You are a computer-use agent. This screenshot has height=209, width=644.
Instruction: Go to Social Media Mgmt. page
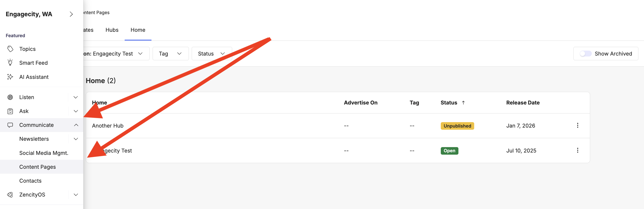[44, 153]
